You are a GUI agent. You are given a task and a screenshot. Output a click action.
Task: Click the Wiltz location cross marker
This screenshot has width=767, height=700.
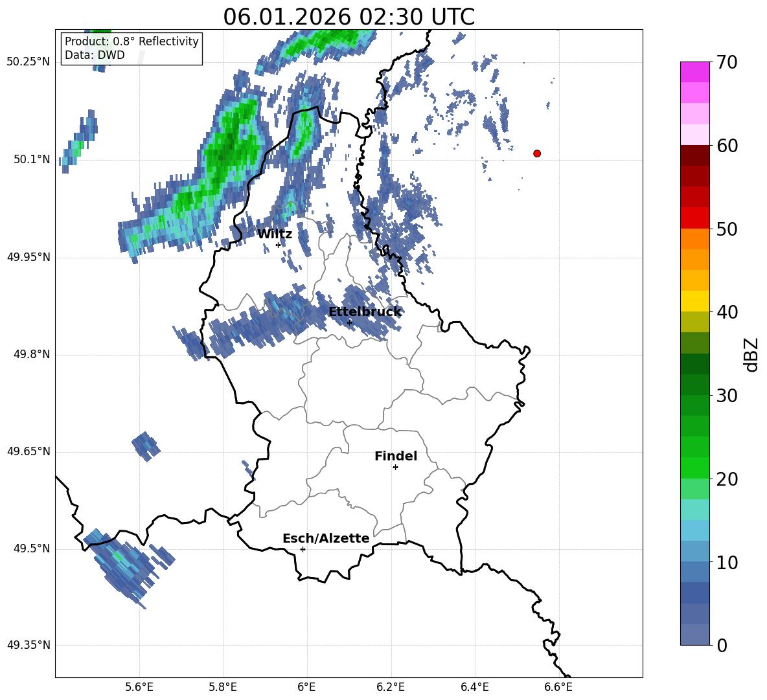pos(279,245)
